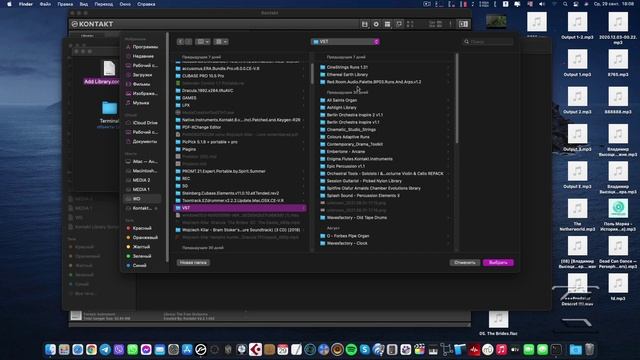Click the right column vertical scrollbar
The height and width of the screenshot is (360, 640).
[x=457, y=99]
